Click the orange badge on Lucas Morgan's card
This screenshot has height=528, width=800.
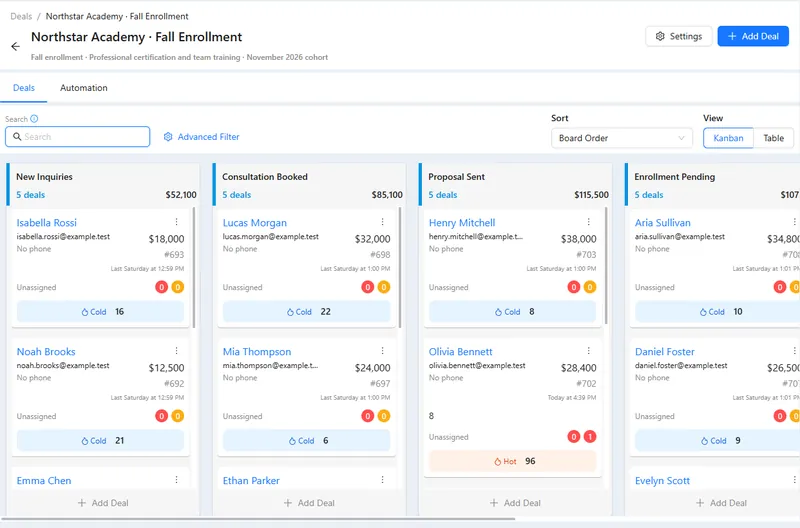(384, 287)
